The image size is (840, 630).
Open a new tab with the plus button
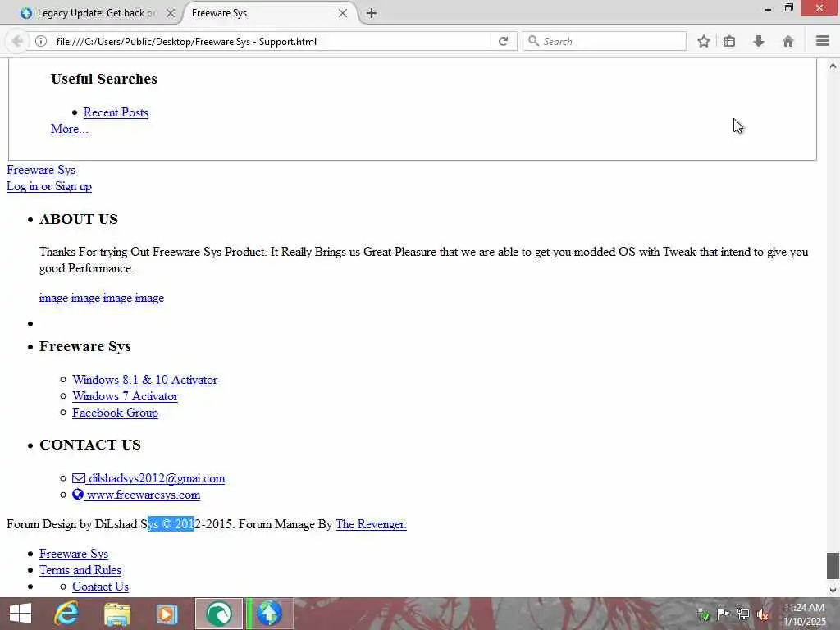click(x=372, y=13)
